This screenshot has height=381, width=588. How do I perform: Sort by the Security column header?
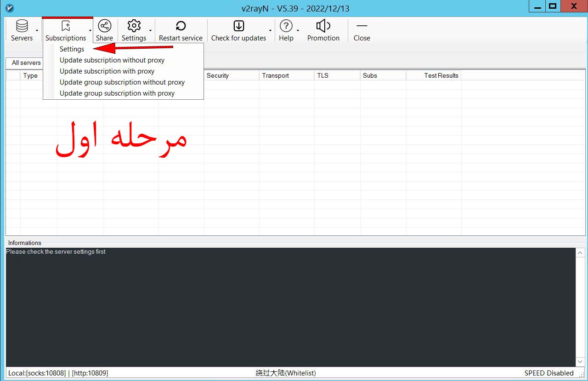pos(232,75)
